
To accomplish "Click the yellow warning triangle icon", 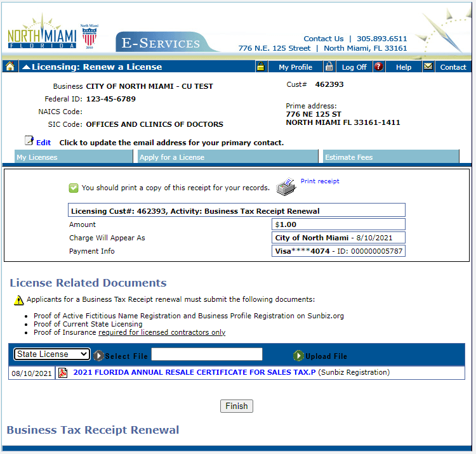I will tap(19, 300).
